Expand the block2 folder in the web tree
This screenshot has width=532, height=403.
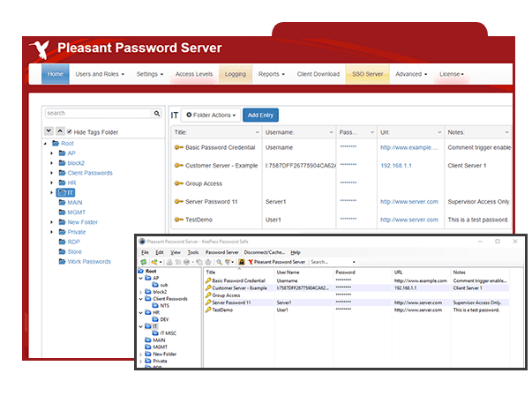(x=51, y=163)
